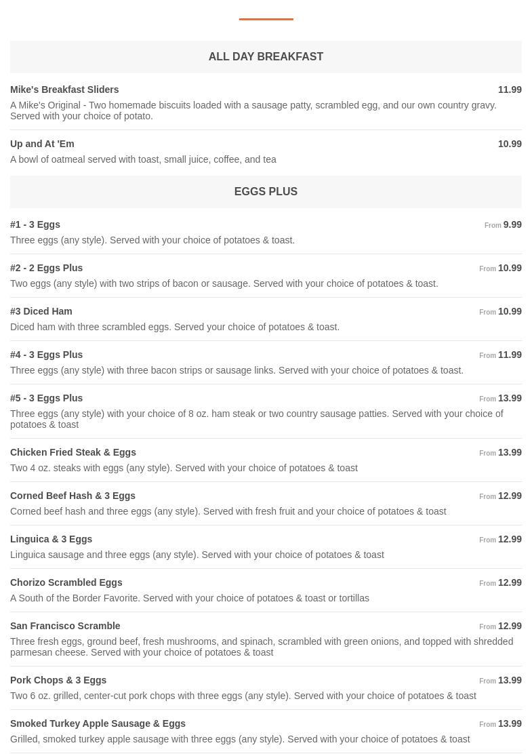
Task: Open the Chorizo Scrambled Eggs item
Action: tap(66, 582)
